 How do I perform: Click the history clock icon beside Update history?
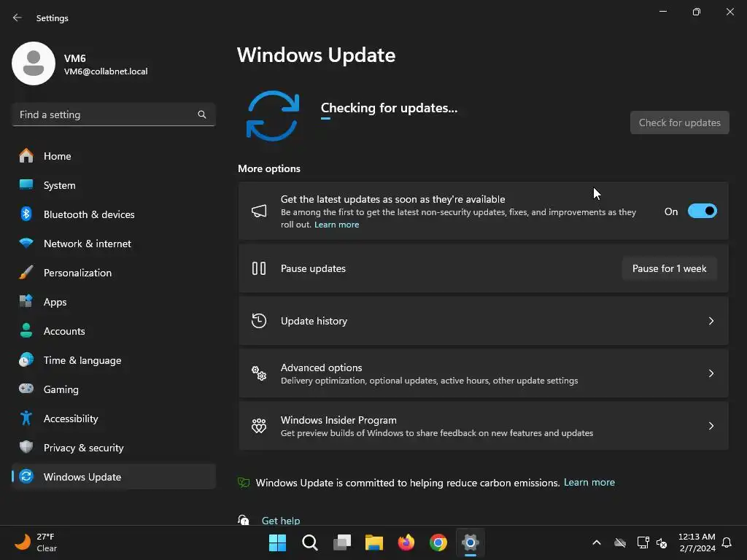pos(259,321)
